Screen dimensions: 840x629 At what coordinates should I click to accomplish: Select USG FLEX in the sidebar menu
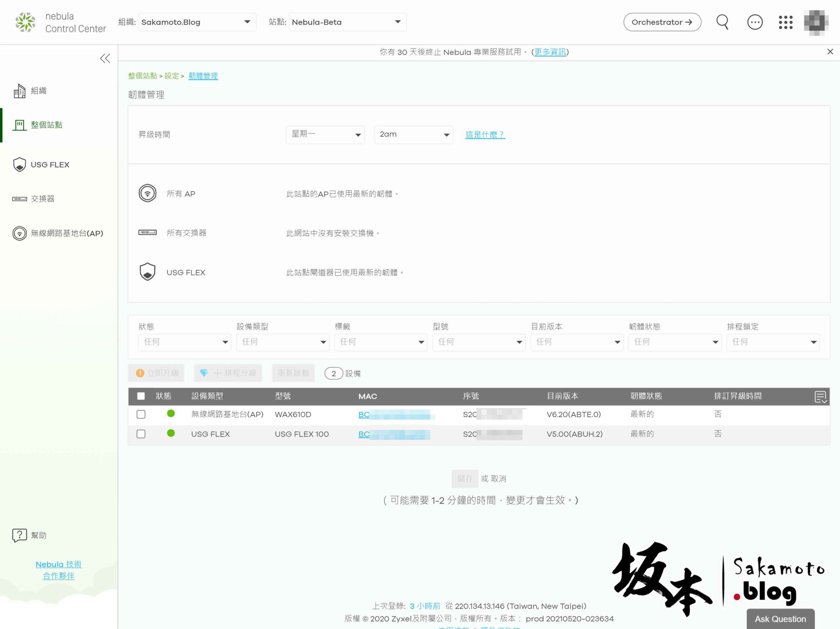[x=50, y=165]
